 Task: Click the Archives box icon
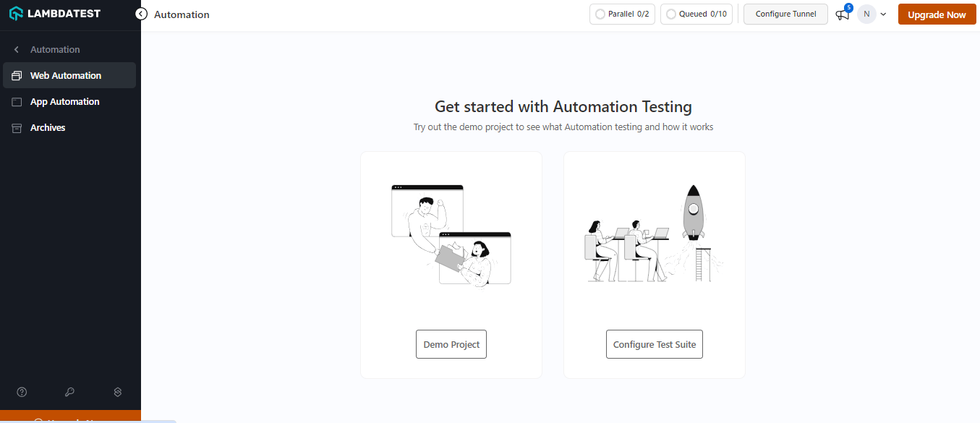[16, 127]
